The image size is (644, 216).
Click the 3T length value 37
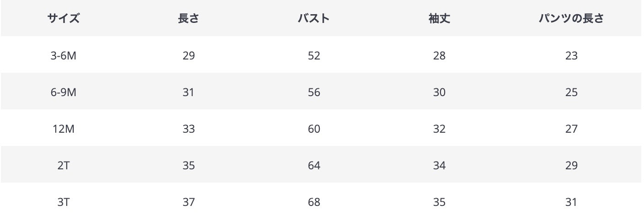188,202
